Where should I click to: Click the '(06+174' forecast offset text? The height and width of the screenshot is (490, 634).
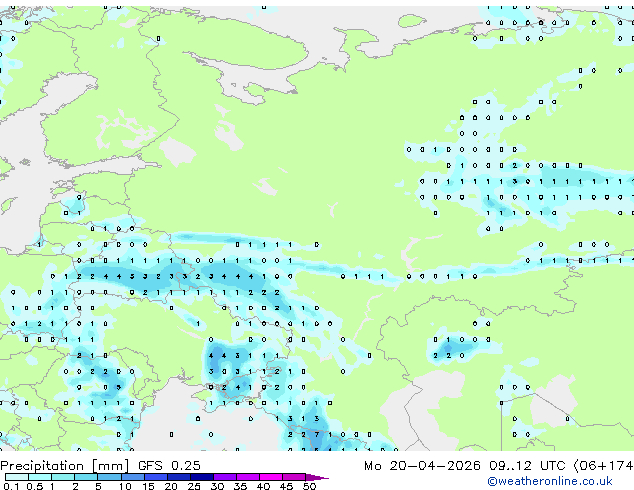pos(604,466)
